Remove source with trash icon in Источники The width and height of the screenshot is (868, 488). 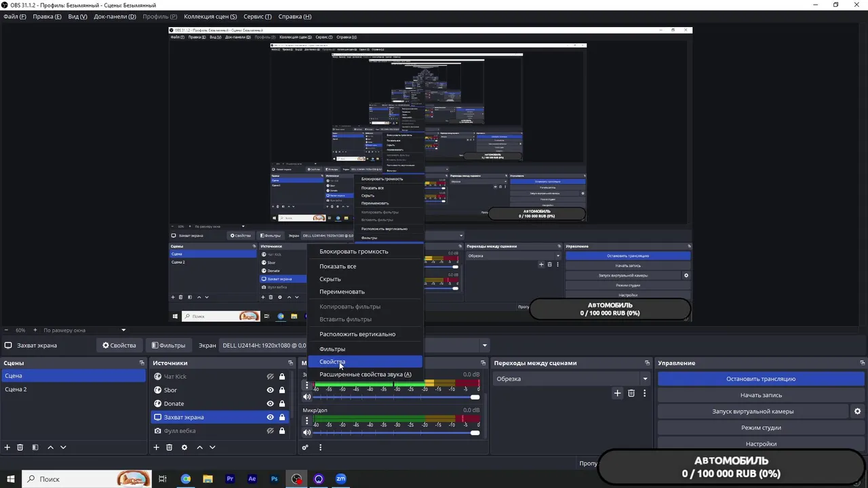(x=170, y=447)
